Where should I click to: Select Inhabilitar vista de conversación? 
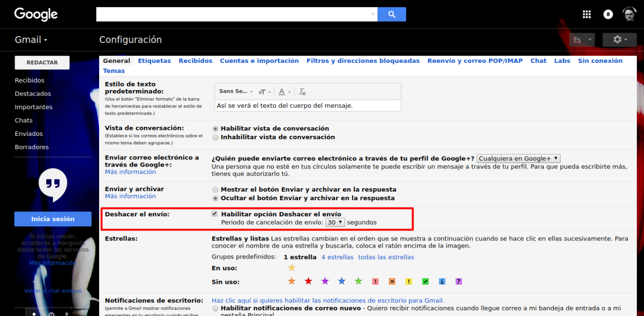pyautogui.click(x=216, y=137)
